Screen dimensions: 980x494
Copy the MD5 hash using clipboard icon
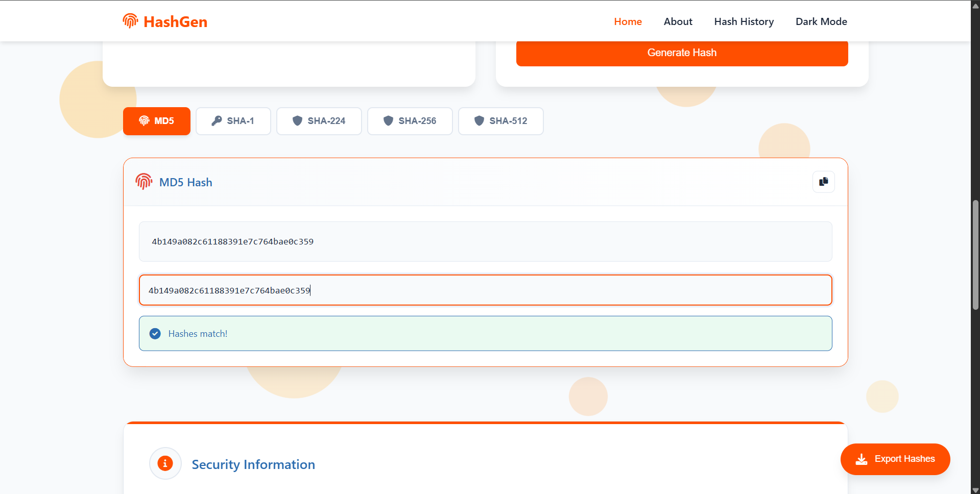tap(823, 182)
